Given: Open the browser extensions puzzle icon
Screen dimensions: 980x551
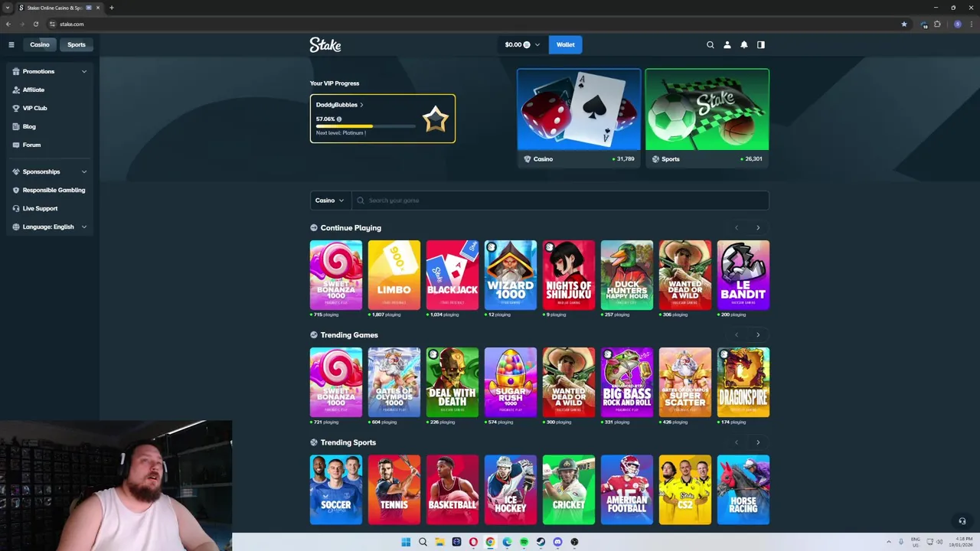Looking at the screenshot, I should [937, 24].
